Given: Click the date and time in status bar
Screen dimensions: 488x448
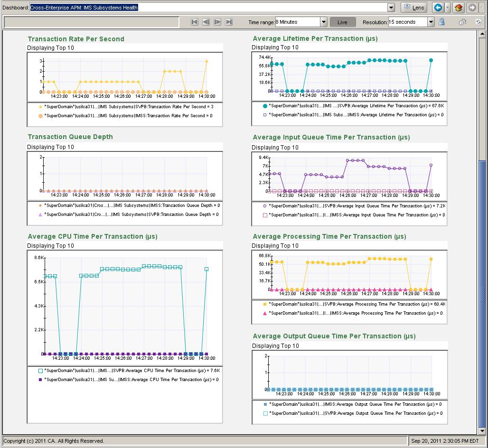Looking at the screenshot, I should coord(445,441).
